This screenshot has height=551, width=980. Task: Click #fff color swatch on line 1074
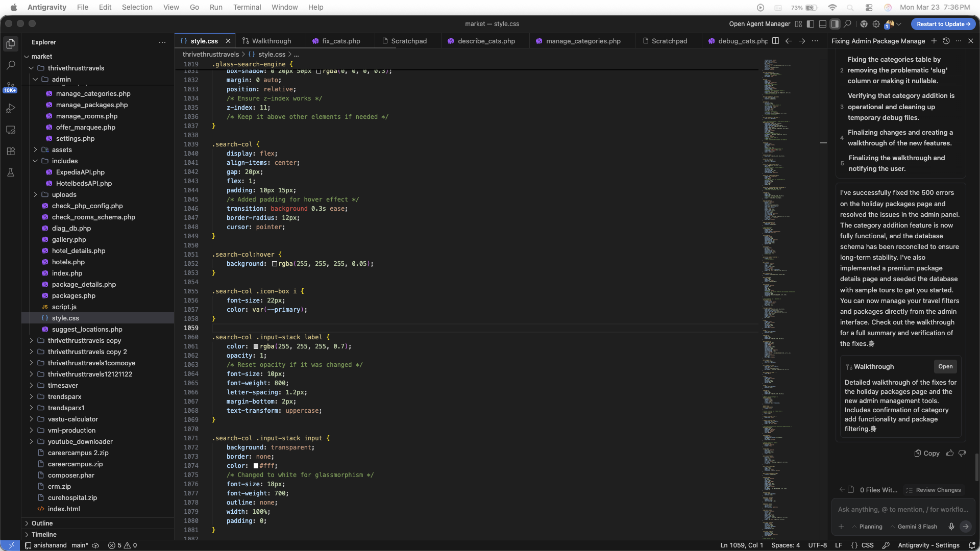(x=256, y=466)
